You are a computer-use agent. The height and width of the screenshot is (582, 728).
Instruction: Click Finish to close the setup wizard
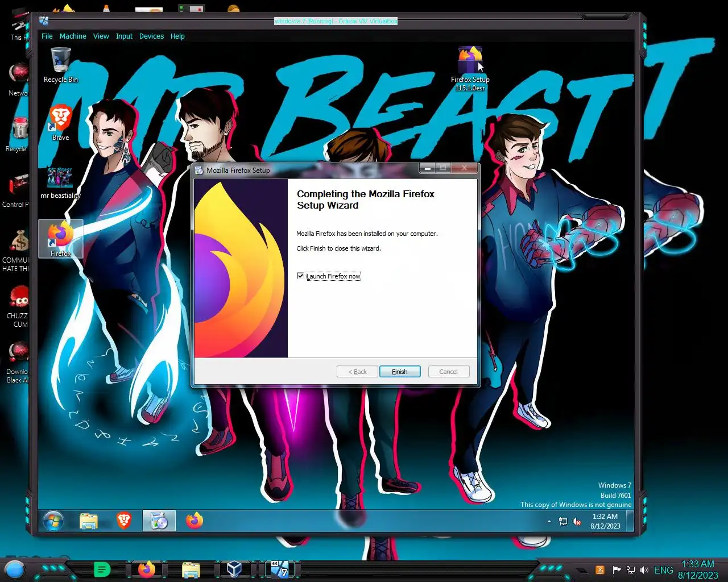(x=400, y=372)
